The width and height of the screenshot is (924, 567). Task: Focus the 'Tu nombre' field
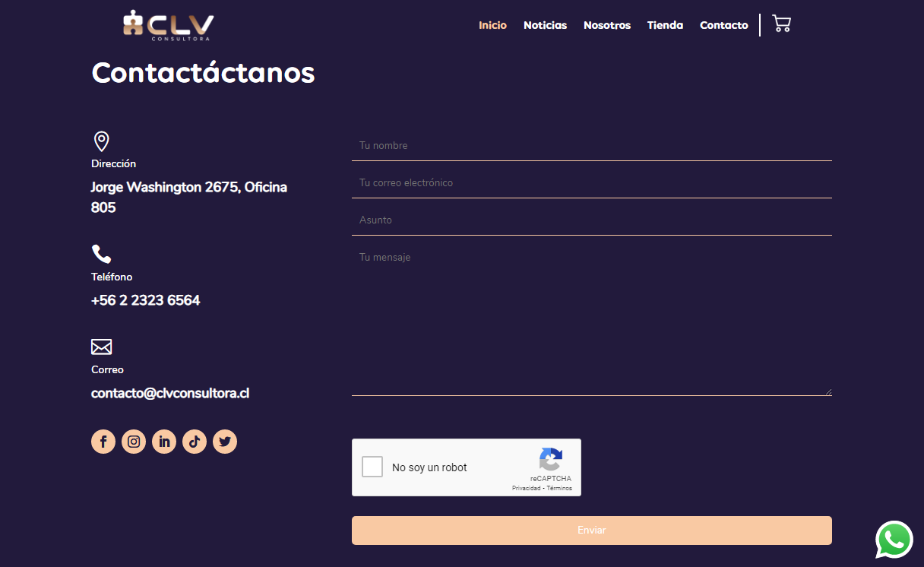pyautogui.click(x=591, y=145)
